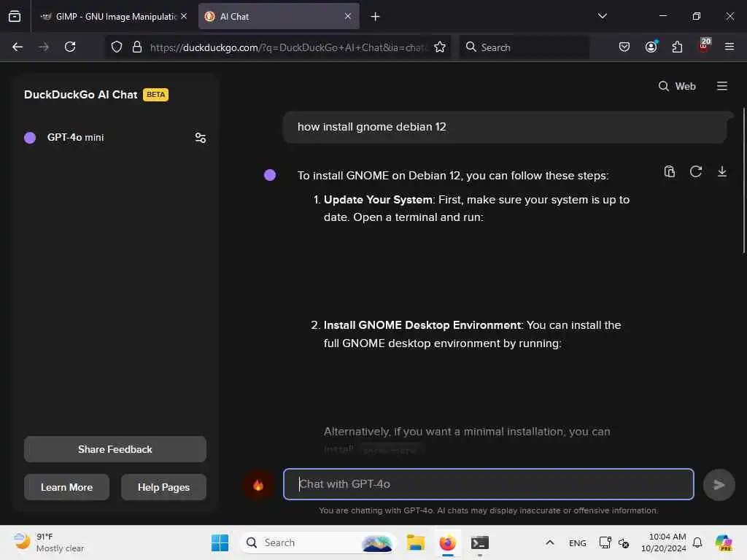747x560 pixels.
Task: Switch to Web search
Action: (x=677, y=86)
